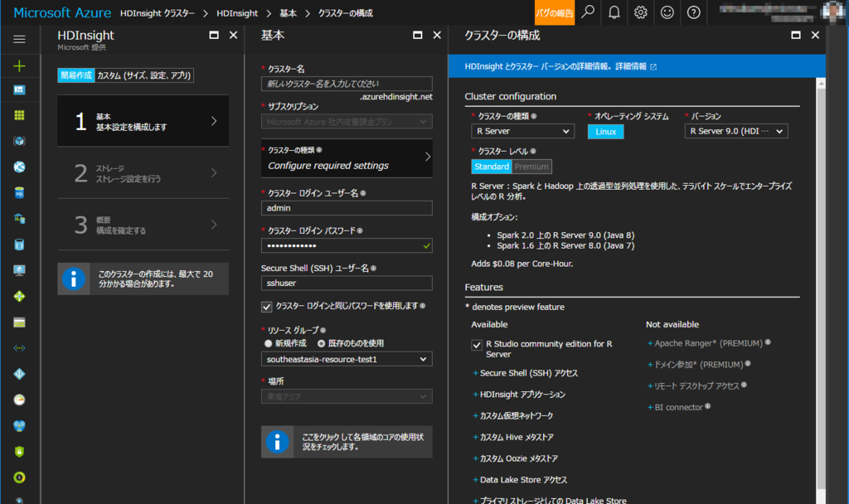Open the help question mark icon
This screenshot has height=504, width=849.
pos(694,12)
